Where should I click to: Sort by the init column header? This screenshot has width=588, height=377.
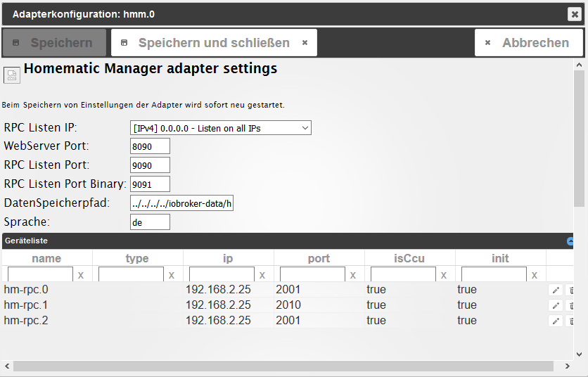click(500, 258)
